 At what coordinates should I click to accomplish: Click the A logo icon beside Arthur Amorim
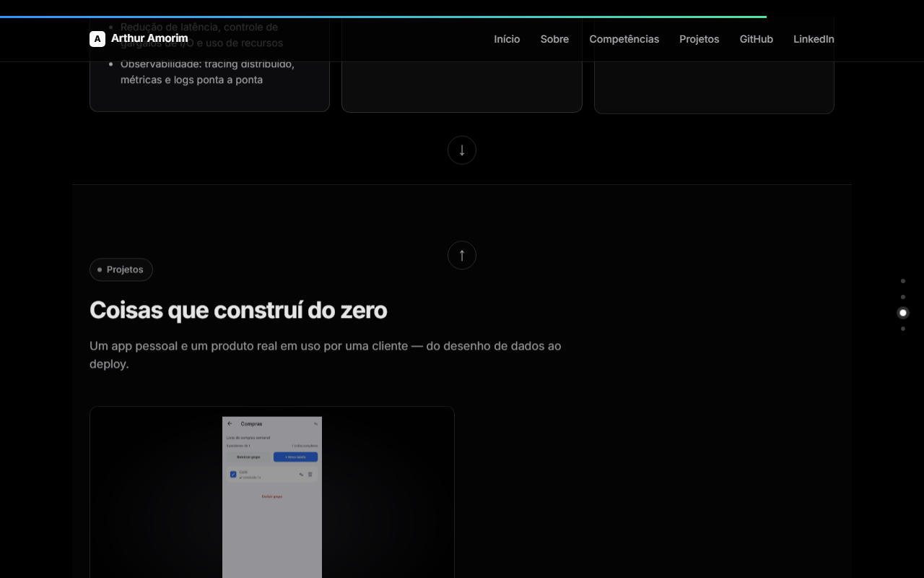(x=97, y=39)
